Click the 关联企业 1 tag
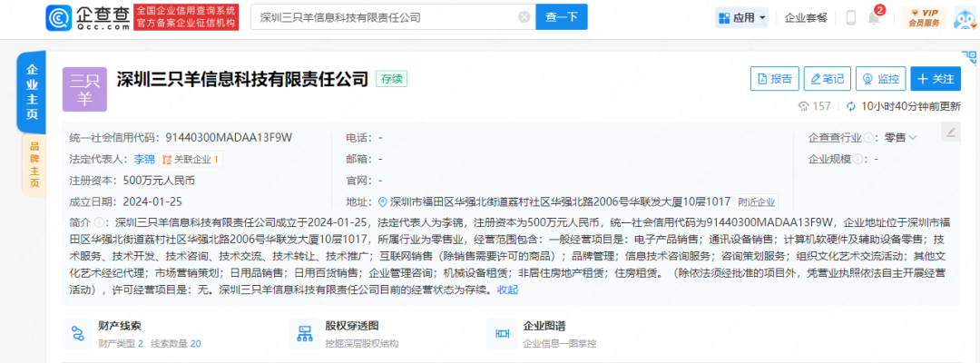 tap(191, 160)
